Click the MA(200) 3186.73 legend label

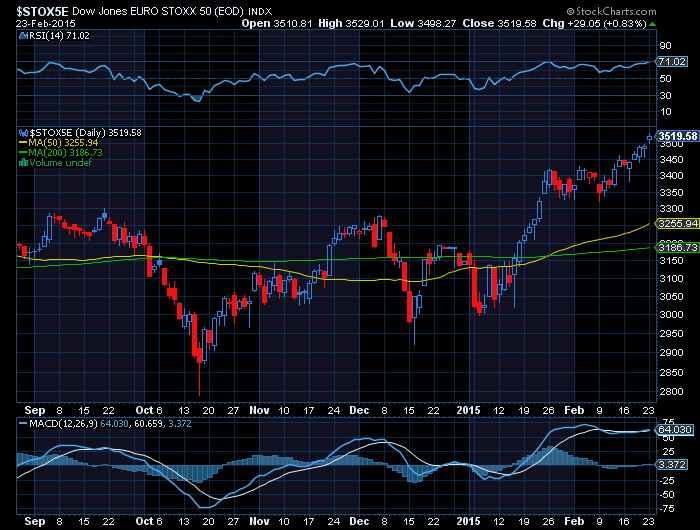click(65, 152)
